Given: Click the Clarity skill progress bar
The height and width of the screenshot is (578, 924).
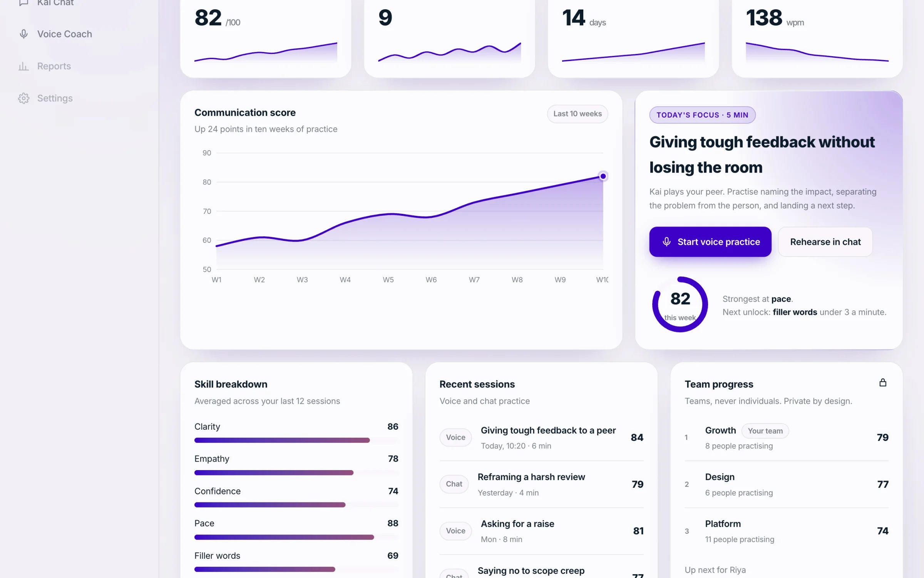Looking at the screenshot, I should [296, 440].
